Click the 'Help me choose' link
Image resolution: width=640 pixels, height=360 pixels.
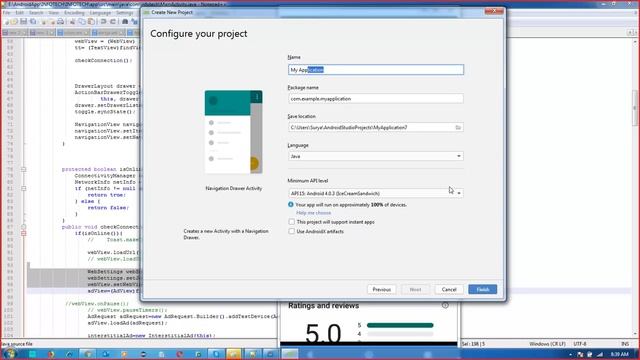tap(313, 213)
